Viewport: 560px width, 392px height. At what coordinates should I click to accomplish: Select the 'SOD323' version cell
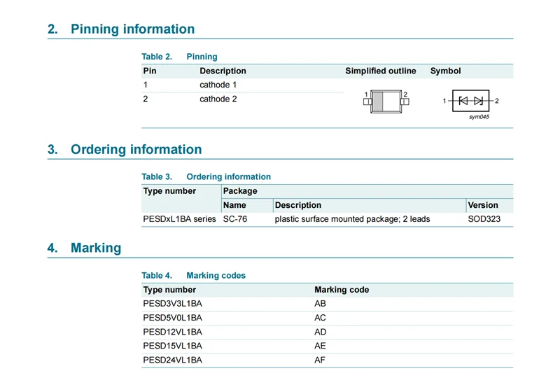point(484,219)
